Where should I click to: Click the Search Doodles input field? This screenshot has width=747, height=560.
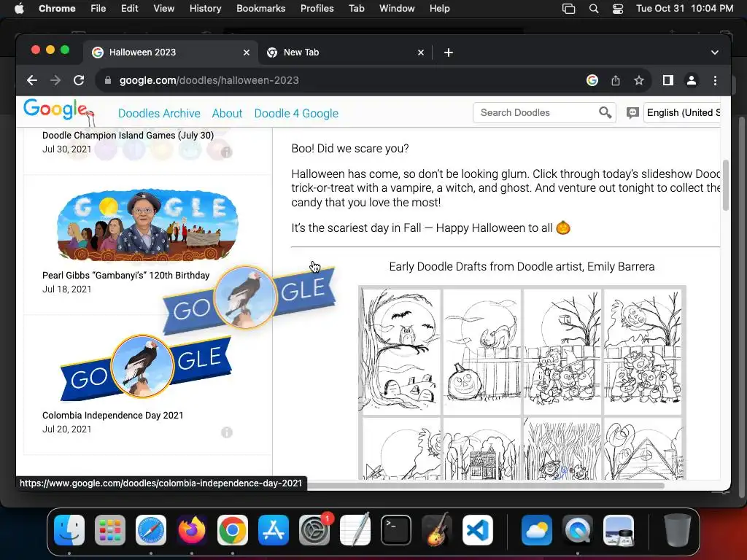pyautogui.click(x=538, y=113)
